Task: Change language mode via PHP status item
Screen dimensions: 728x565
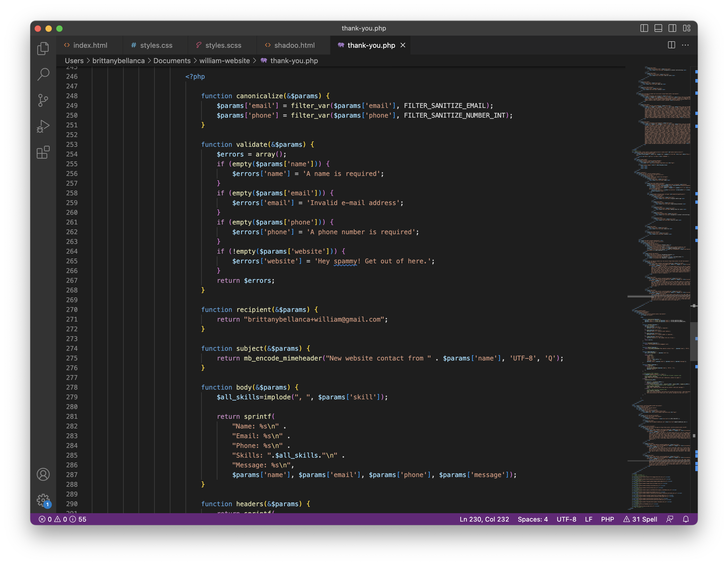Action: (607, 519)
